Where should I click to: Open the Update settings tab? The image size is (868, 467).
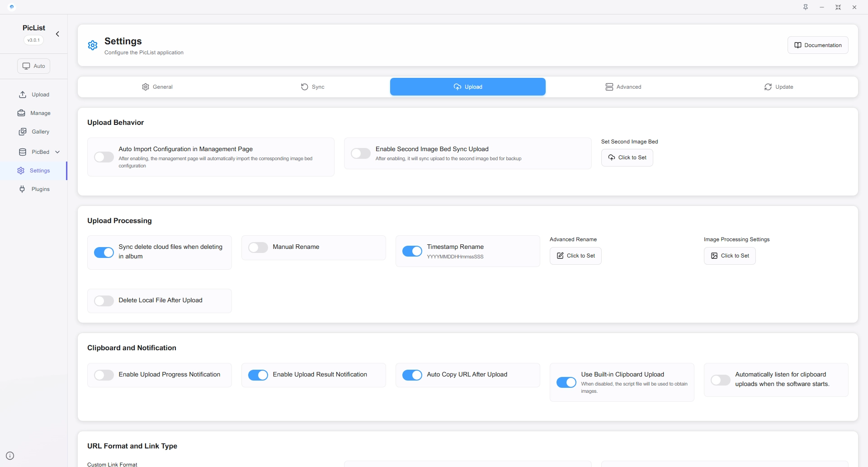[x=778, y=87]
